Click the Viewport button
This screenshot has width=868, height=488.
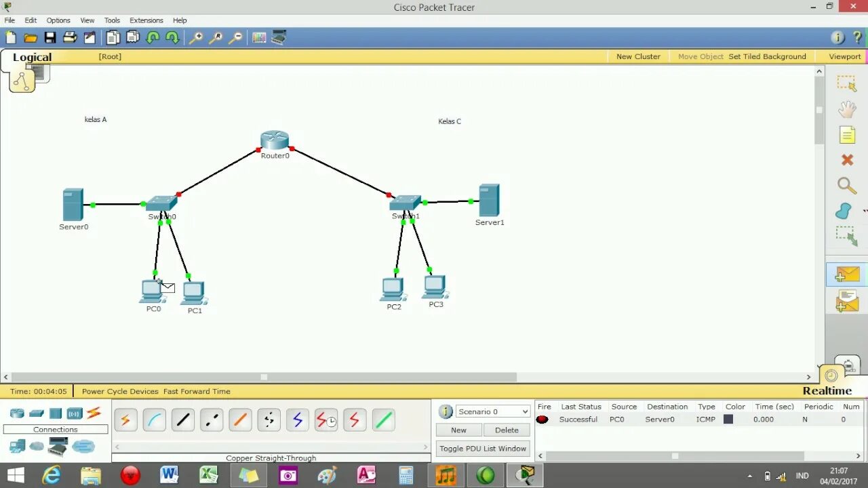pyautogui.click(x=844, y=56)
